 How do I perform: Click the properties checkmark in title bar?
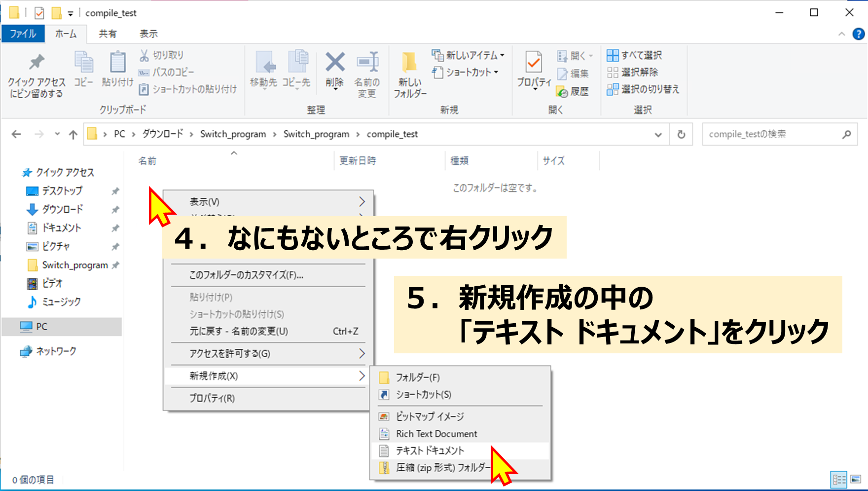click(39, 13)
